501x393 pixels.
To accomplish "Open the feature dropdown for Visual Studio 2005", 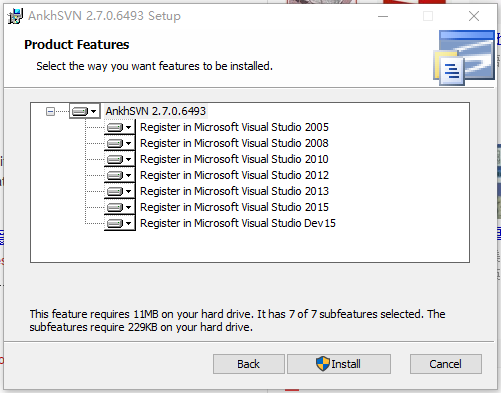I will (120, 127).
